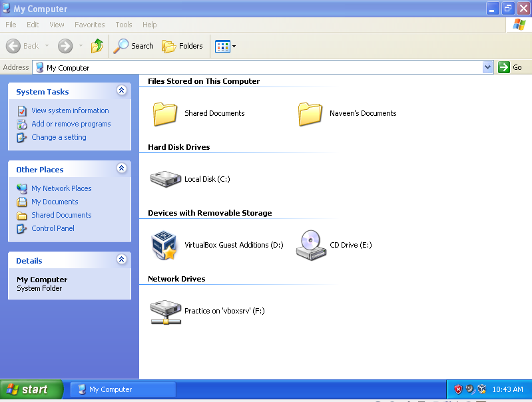Open Shared Documents link in sidebar
532x402 pixels.
coord(61,215)
